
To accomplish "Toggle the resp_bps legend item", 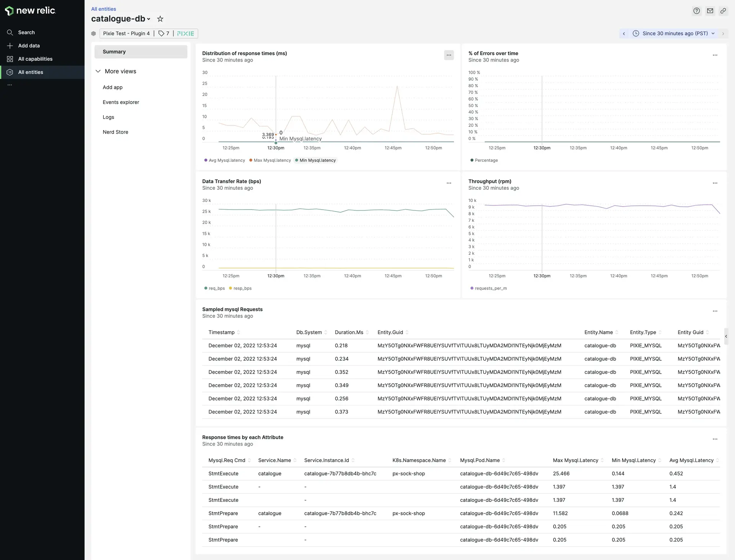I will pyautogui.click(x=240, y=288).
